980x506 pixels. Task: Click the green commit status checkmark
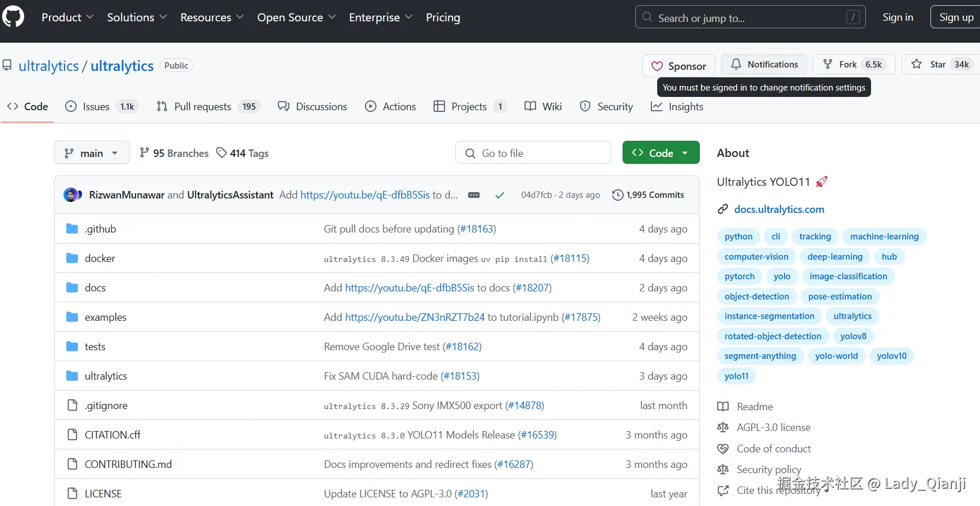pyautogui.click(x=500, y=195)
